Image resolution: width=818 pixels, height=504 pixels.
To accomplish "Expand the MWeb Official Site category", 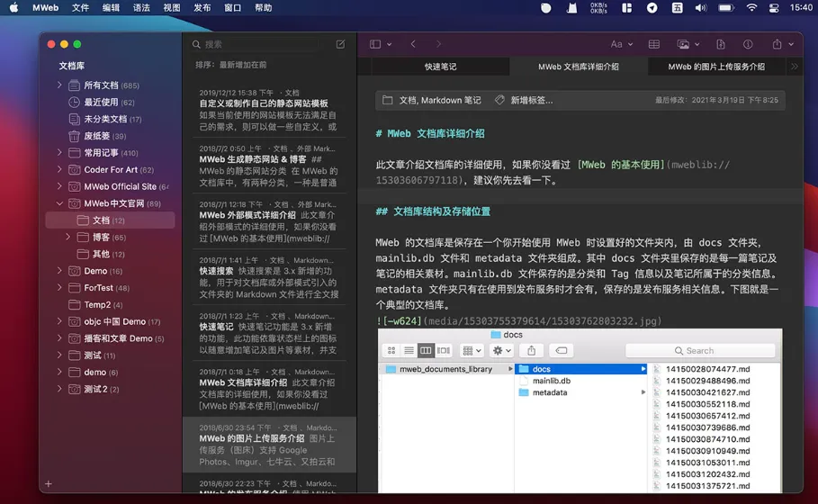I will (x=59, y=187).
